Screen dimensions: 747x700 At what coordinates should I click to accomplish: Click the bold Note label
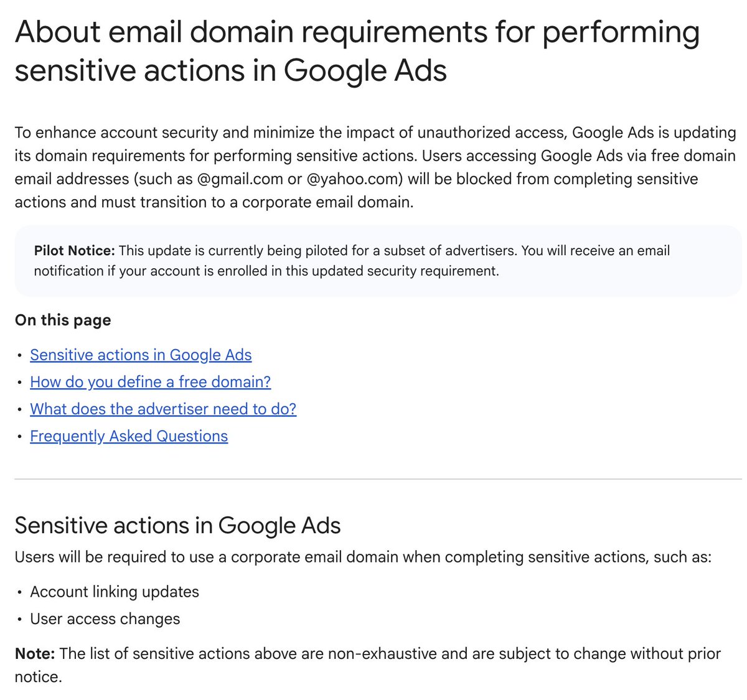pos(35,654)
